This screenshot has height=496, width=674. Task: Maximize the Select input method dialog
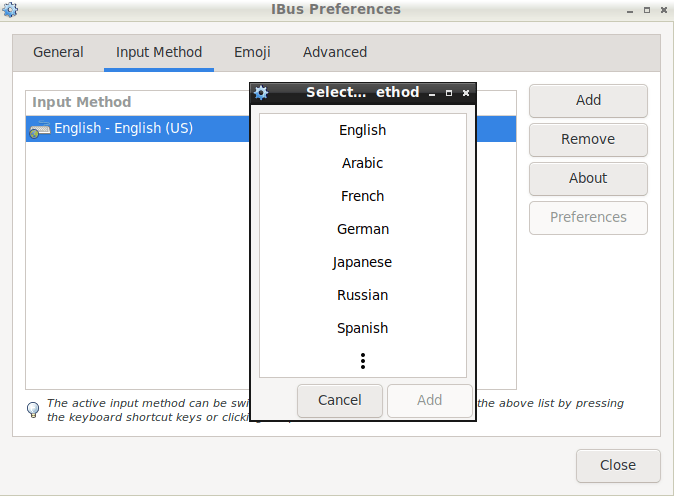(x=449, y=93)
